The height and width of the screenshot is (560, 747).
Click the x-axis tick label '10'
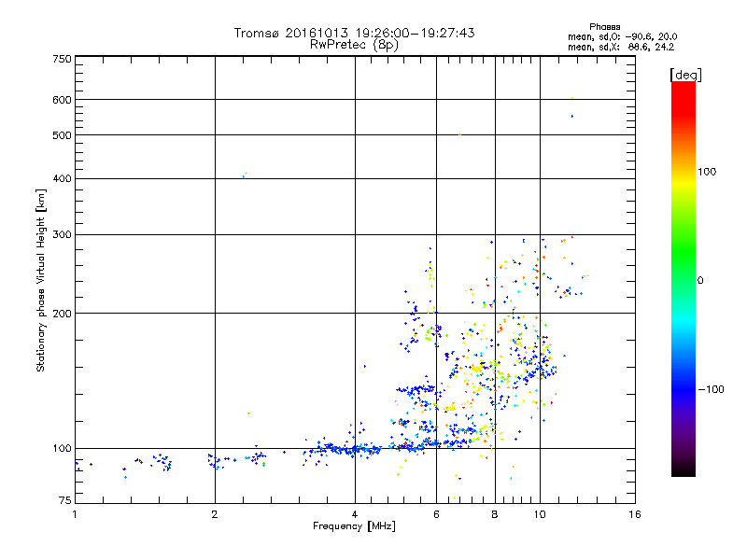540,514
